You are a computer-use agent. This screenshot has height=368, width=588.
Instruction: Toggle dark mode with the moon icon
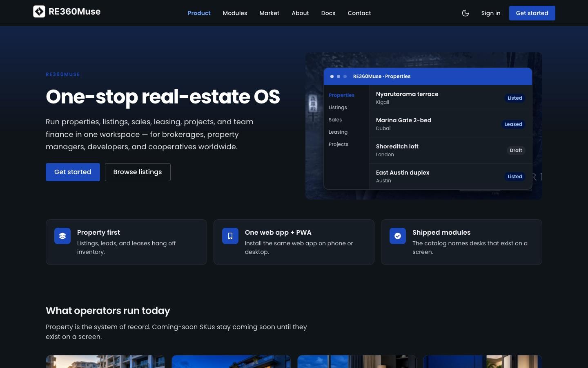click(x=465, y=13)
